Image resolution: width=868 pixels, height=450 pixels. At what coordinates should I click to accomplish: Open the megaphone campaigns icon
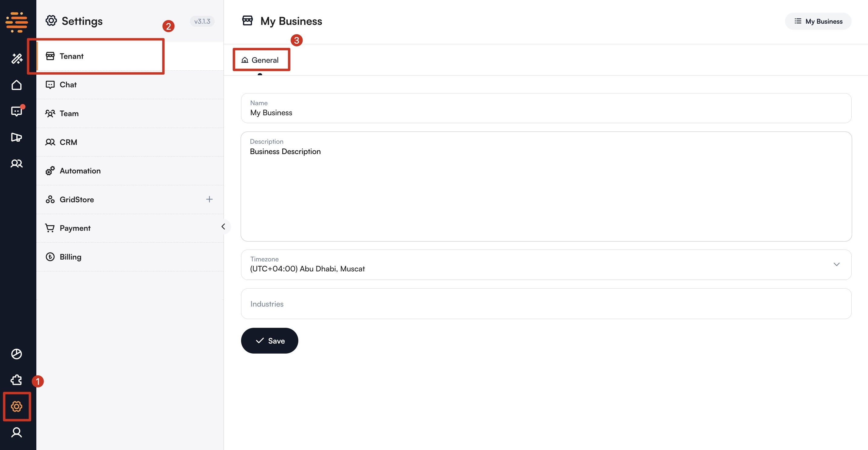[x=17, y=137]
